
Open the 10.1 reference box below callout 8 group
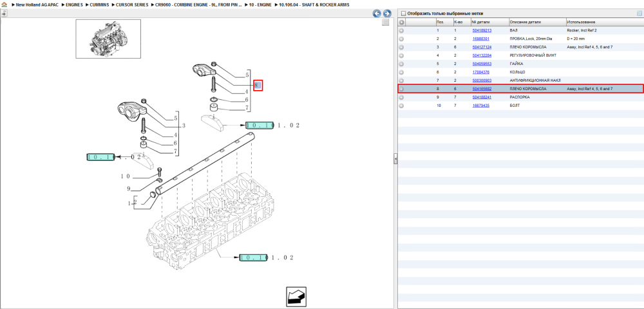coord(259,125)
